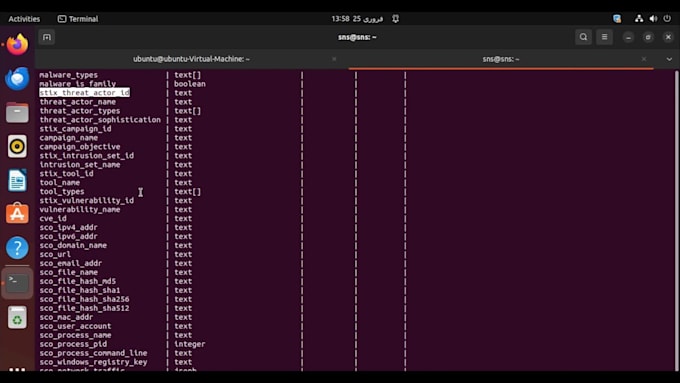Open the volume icon in top bar
Screen dimensions: 680x383
653,19
